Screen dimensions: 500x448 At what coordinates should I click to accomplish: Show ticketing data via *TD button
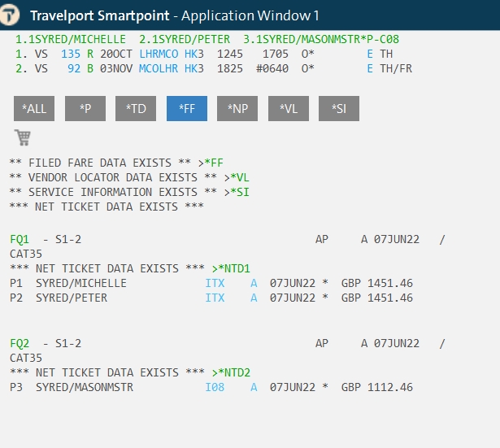click(x=136, y=108)
